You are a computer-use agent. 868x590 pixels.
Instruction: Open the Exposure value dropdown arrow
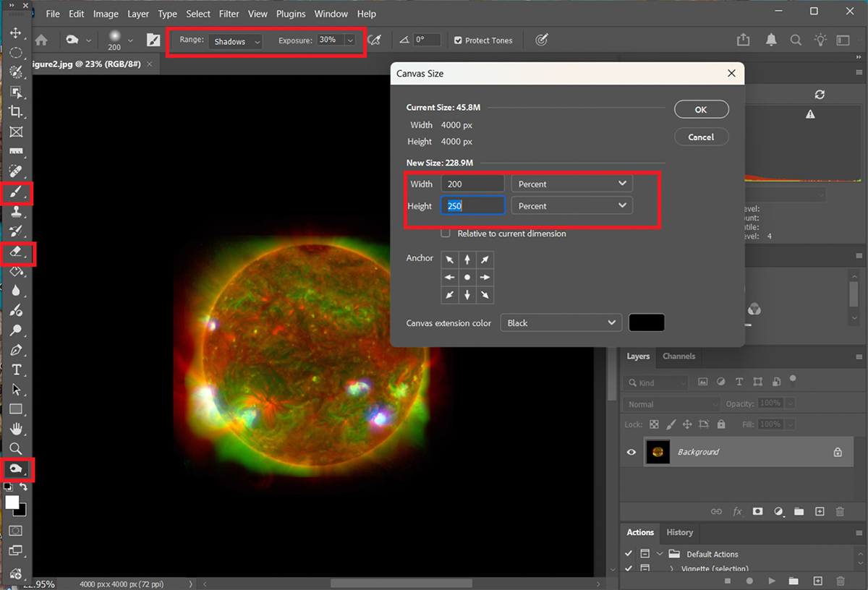351,40
